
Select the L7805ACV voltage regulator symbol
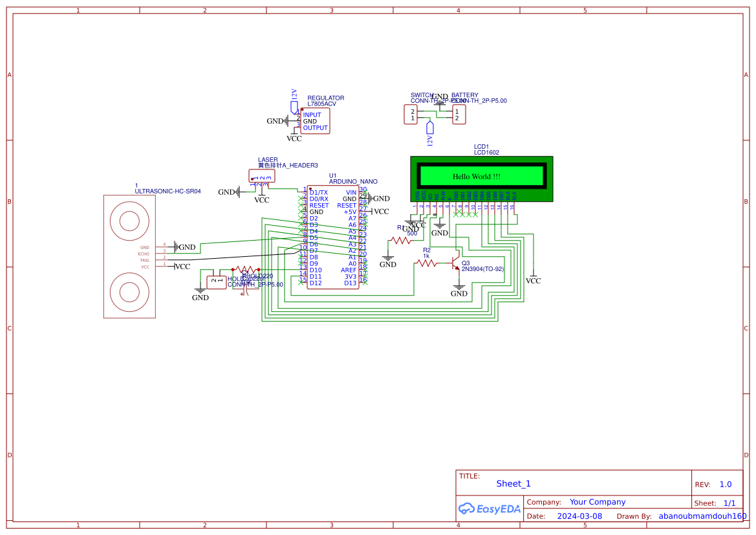tap(315, 120)
